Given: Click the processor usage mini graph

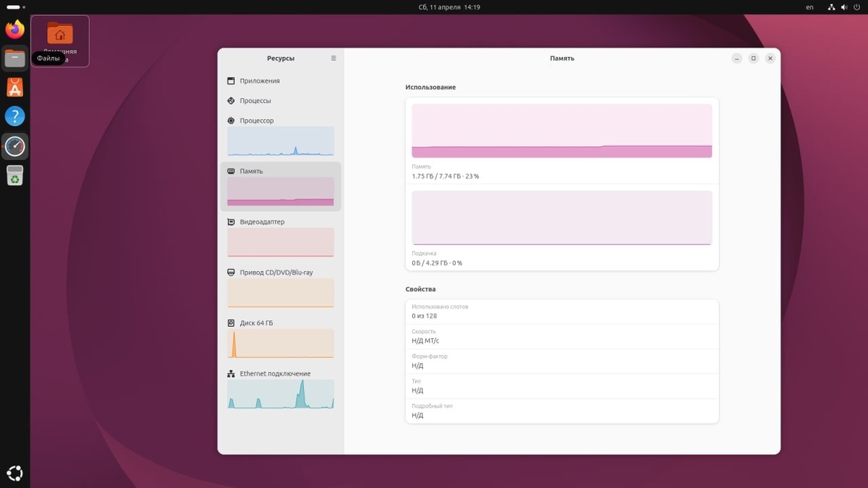Looking at the screenshot, I should (x=281, y=141).
